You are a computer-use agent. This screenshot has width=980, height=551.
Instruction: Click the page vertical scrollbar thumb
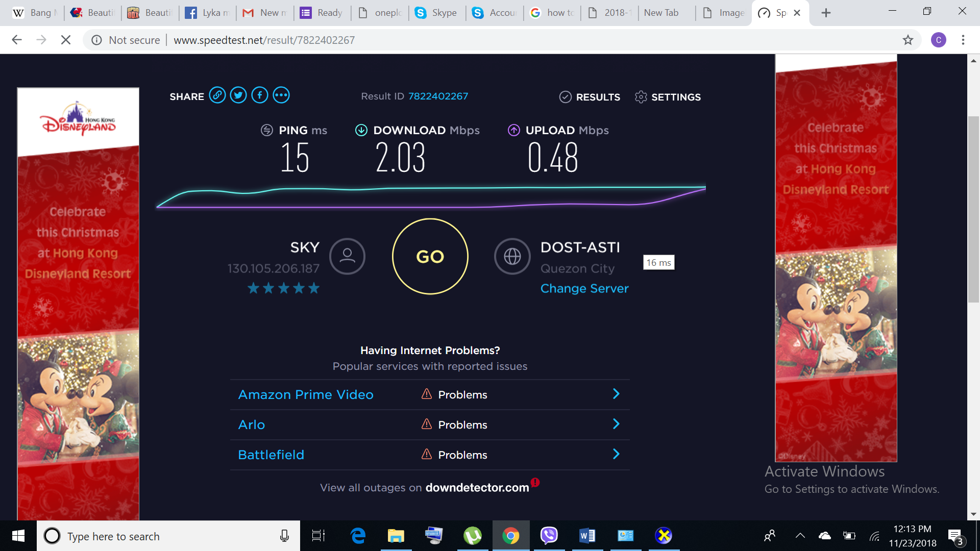pos(973,209)
